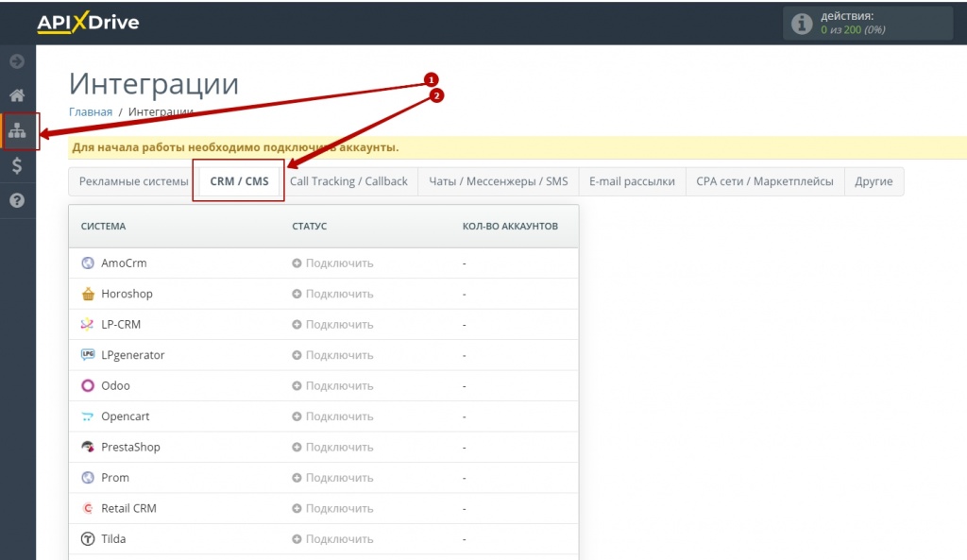Click the СТАТУС column header
Image resolution: width=967 pixels, height=560 pixels.
(x=310, y=227)
